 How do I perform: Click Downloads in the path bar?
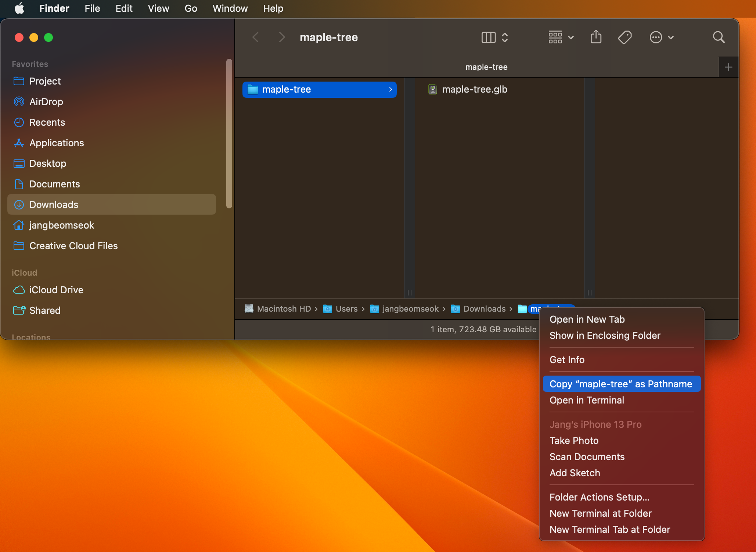484,309
